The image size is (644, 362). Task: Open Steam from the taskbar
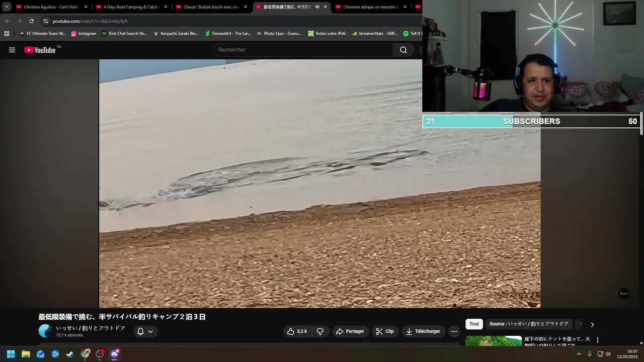point(70,354)
